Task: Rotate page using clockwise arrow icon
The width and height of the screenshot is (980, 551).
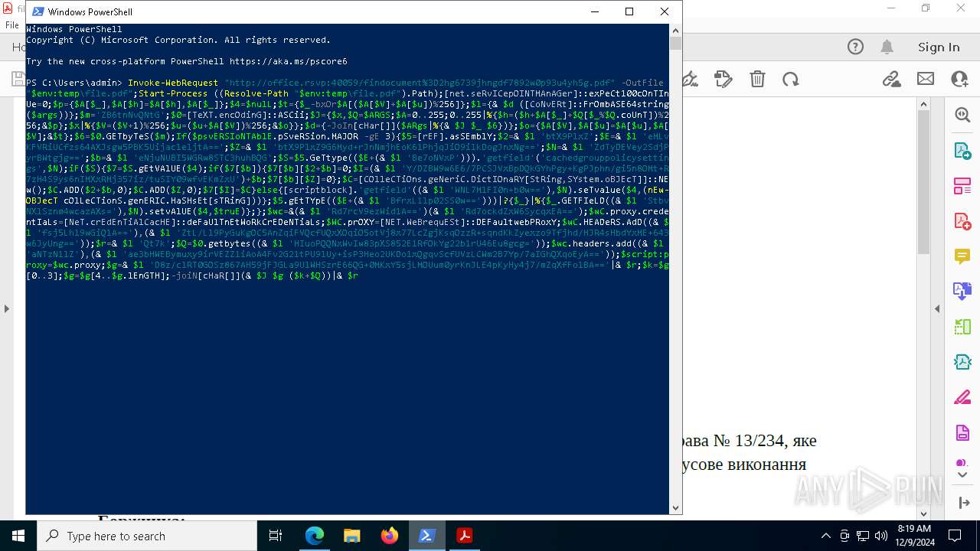Action: click(x=791, y=79)
